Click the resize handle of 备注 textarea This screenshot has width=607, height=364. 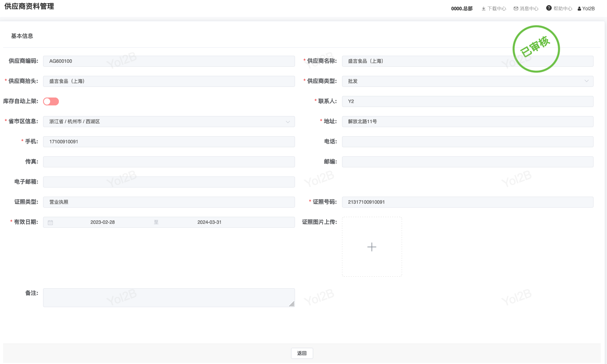tap(292, 304)
